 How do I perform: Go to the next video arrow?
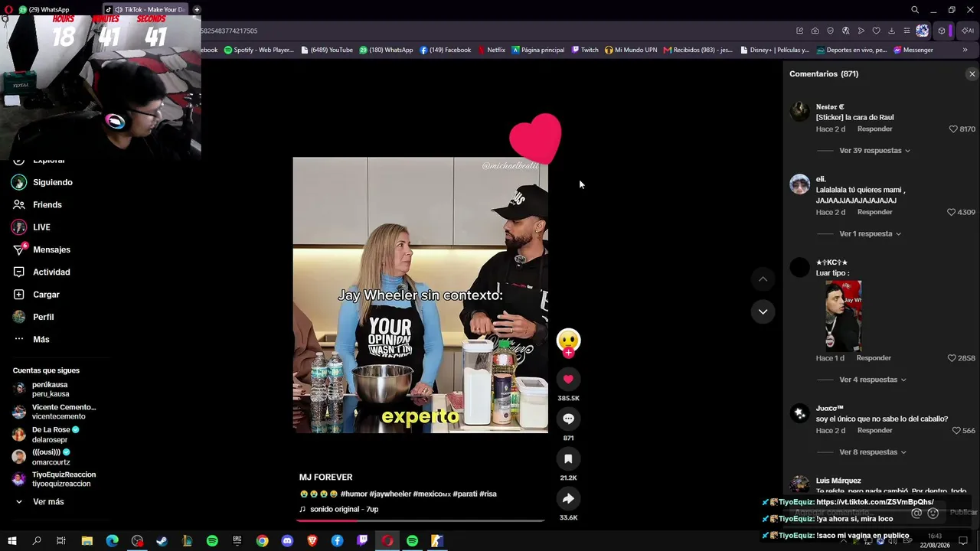tap(763, 311)
